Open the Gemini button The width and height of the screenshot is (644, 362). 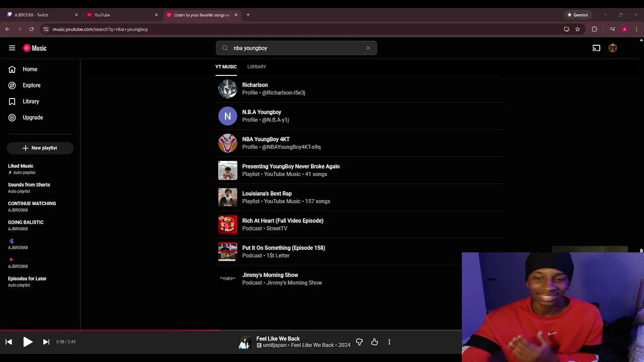578,15
